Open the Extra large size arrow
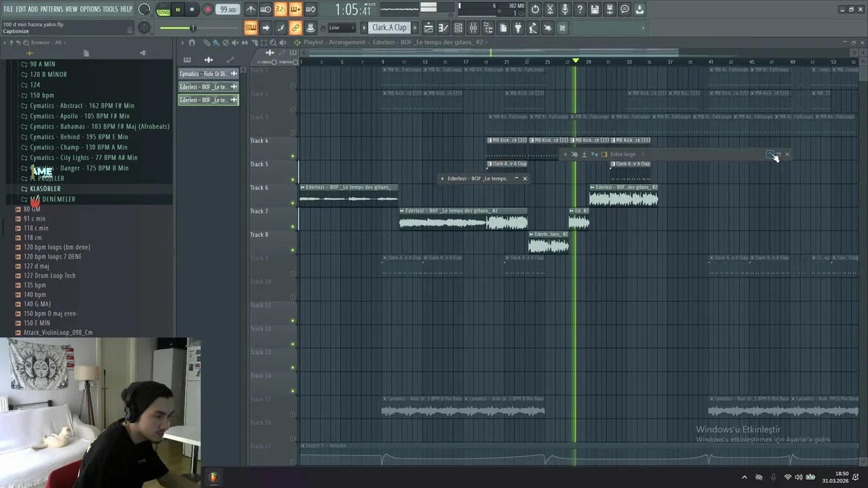Screen dimensions: 868x488 (x=643, y=155)
